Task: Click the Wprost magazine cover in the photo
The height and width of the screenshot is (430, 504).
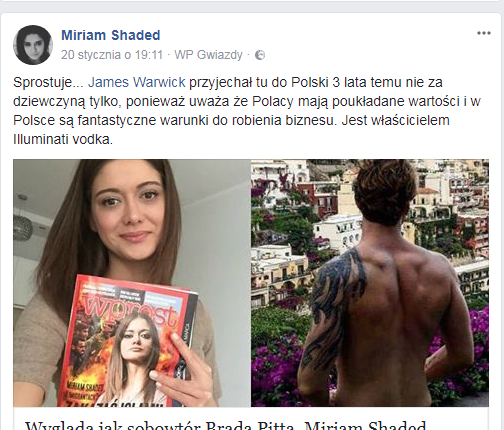Action: point(130,342)
